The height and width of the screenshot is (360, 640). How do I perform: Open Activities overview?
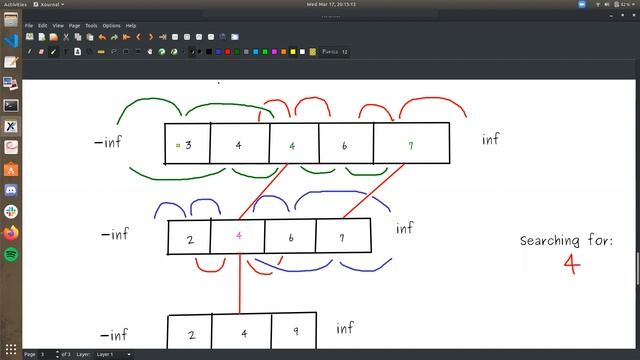pyautogui.click(x=15, y=4)
